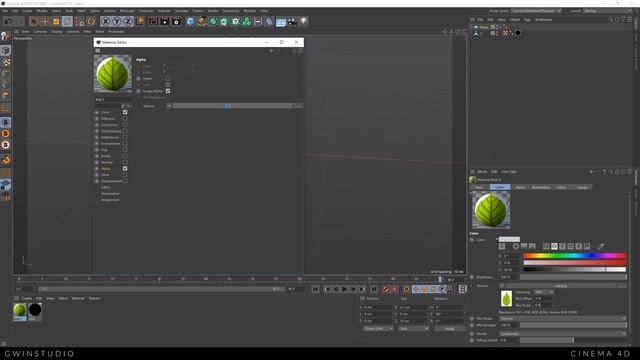Image resolution: width=640 pixels, height=360 pixels.
Task: Select the Scale tool icon
Action: coord(56,21)
